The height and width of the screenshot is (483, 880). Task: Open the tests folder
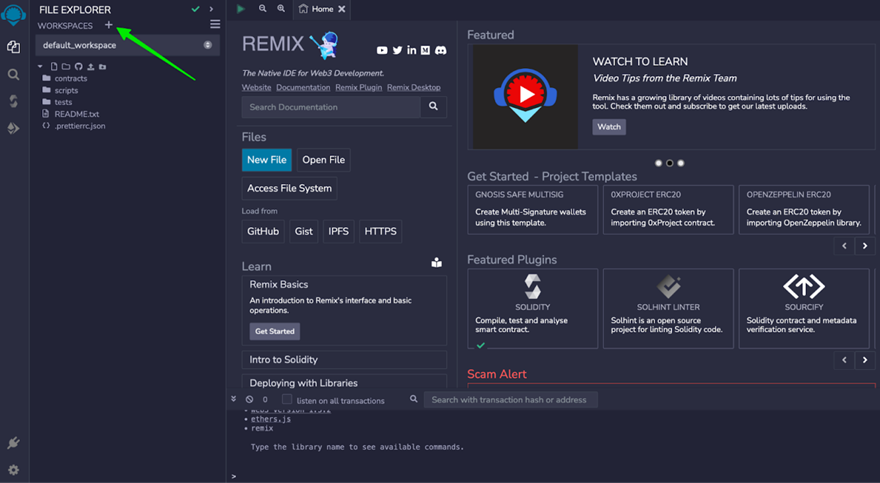pos(63,102)
